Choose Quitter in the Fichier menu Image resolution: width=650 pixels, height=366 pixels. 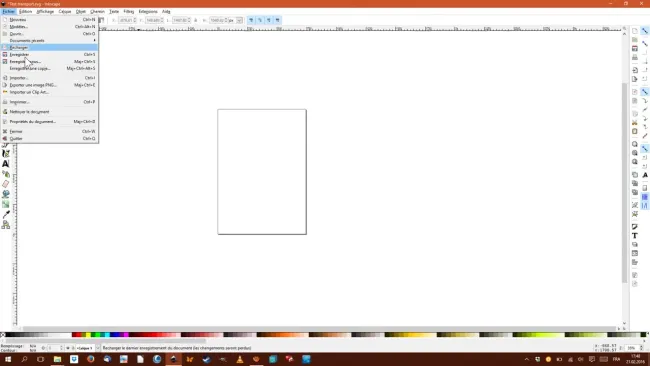[x=49, y=138]
